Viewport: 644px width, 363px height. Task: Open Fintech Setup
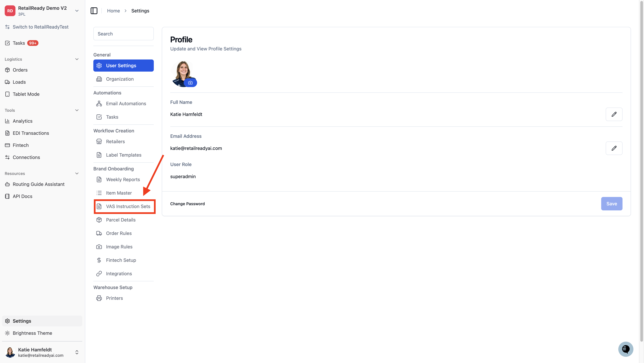[124, 260]
